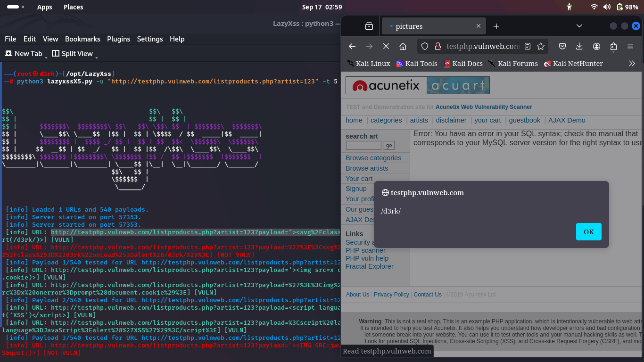The image size is (644, 362).
Task: Open the Contact Us footer link
Action: pyautogui.click(x=428, y=295)
